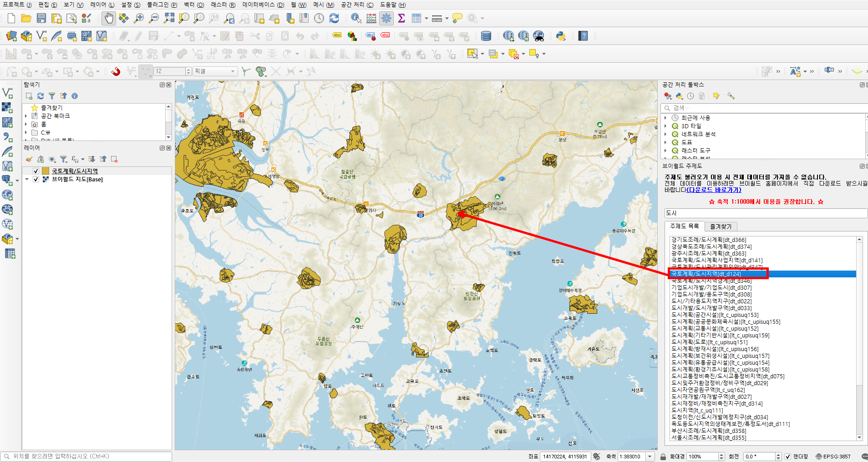The height and width of the screenshot is (462, 868).
Task: Open the Python console icon
Action: coord(561,36)
